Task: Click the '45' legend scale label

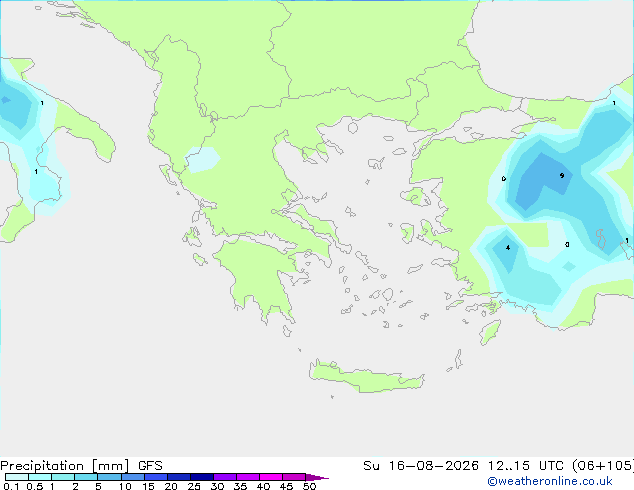Action: coord(286,486)
